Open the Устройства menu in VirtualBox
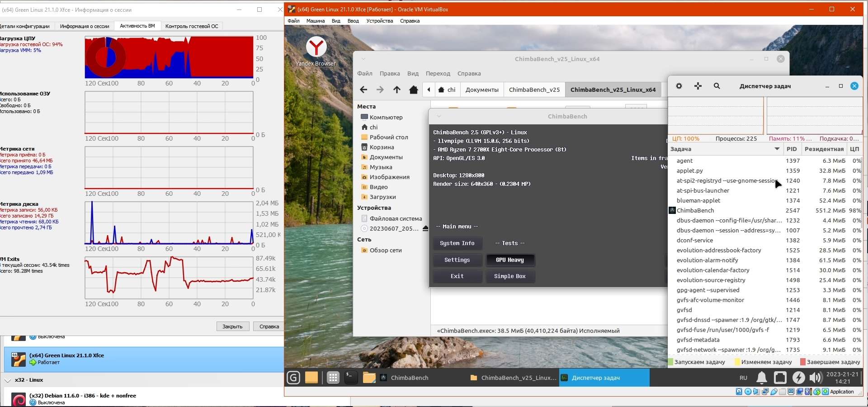 pos(380,21)
